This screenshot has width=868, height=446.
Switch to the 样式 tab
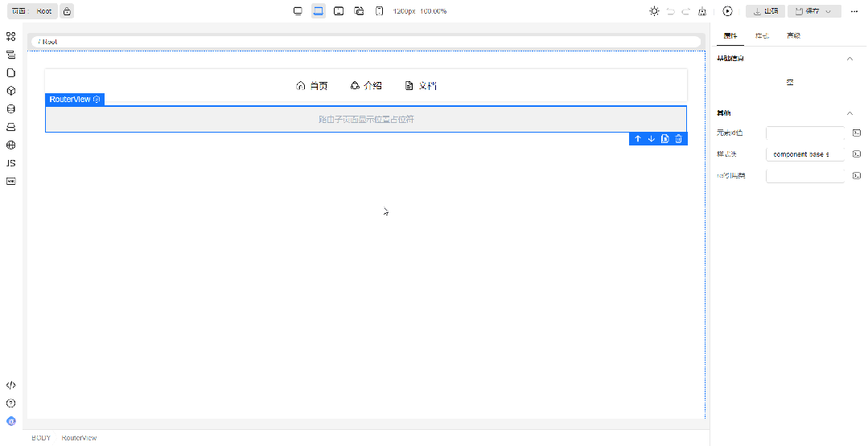[761, 36]
